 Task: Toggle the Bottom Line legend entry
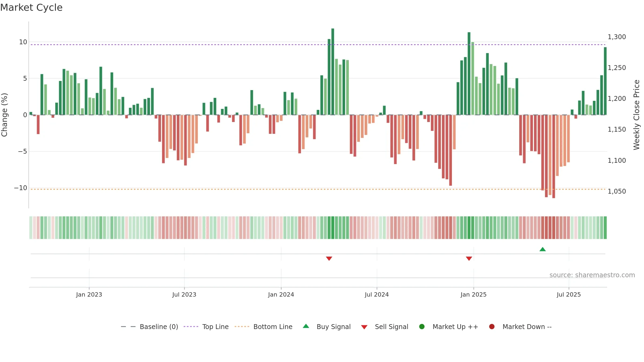coord(263,327)
